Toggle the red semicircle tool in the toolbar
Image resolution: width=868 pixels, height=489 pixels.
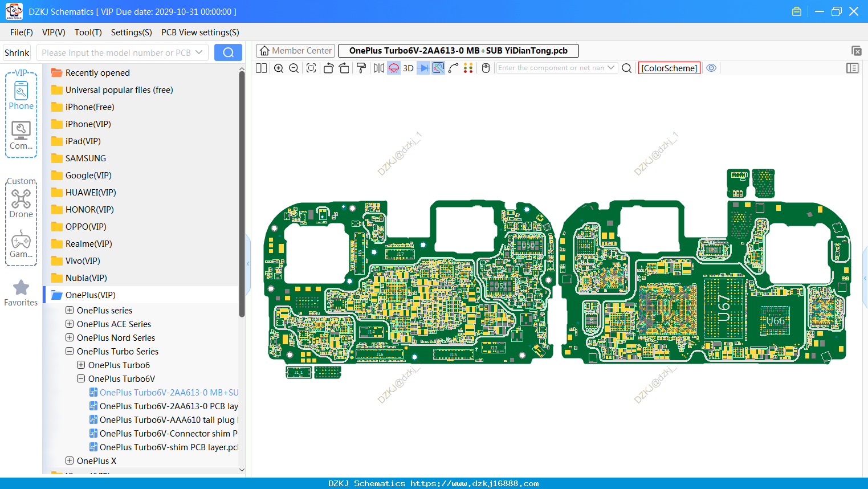(x=394, y=68)
